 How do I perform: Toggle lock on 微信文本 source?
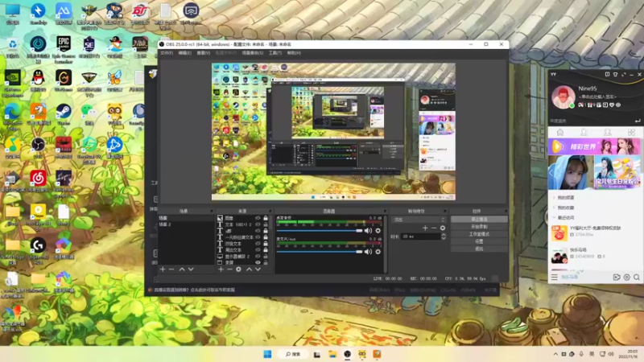(266, 244)
